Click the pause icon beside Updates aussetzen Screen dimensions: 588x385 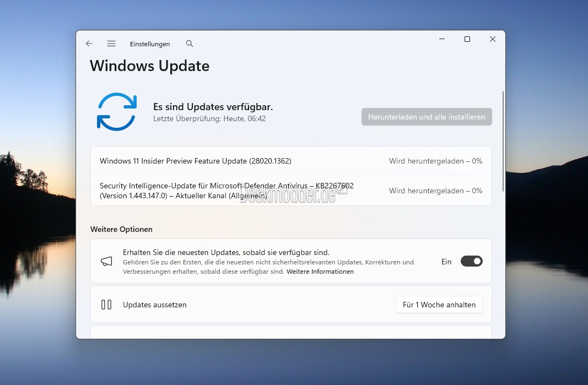click(x=106, y=305)
